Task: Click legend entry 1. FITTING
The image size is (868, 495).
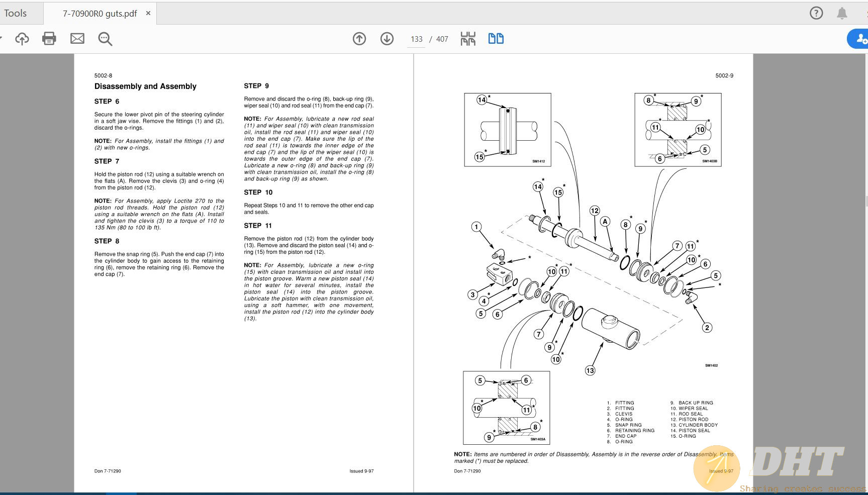Action: pos(621,403)
